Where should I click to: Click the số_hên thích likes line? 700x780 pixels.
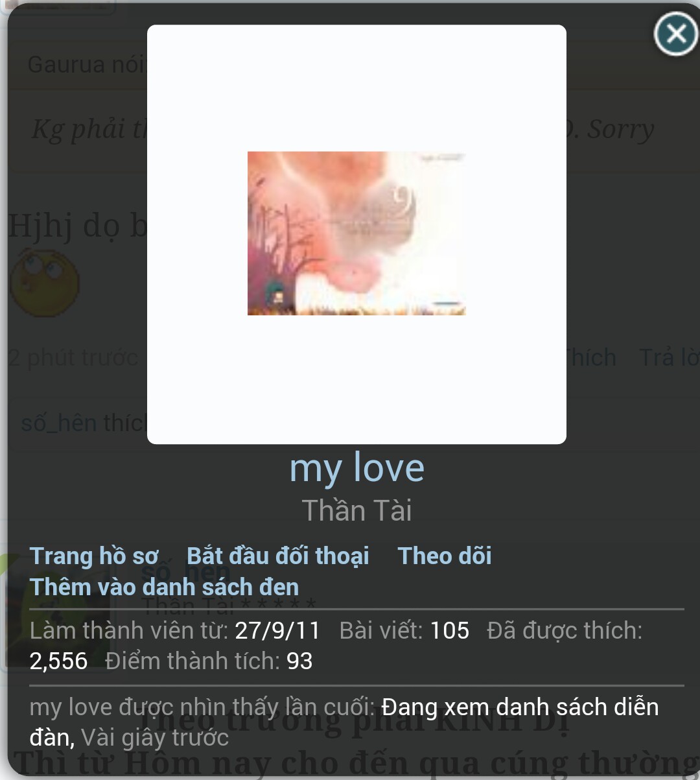pos(84,423)
